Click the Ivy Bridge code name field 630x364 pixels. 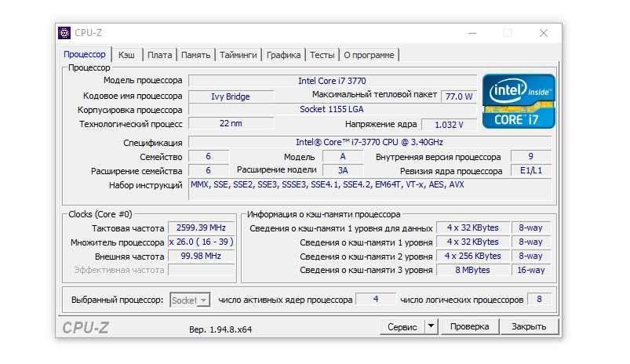(x=231, y=96)
